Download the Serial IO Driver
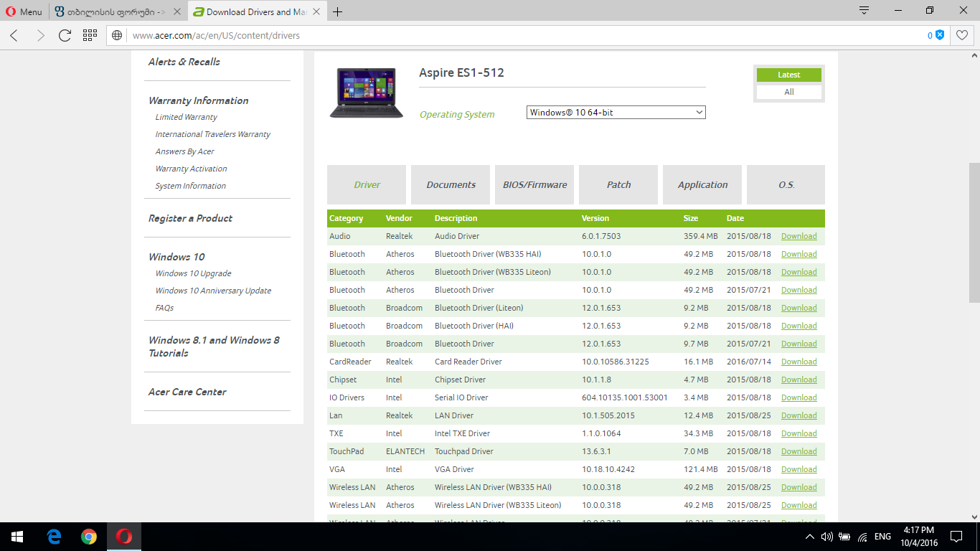This screenshot has height=551, width=980. 799,397
